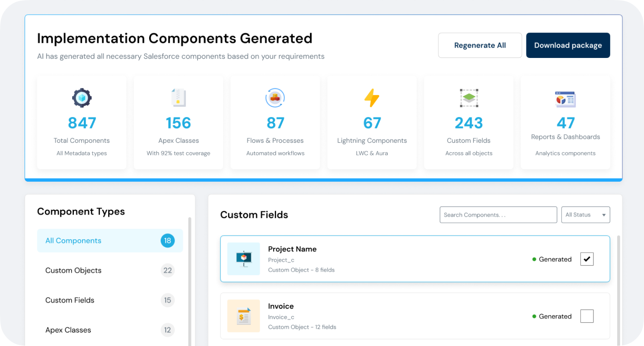The height and width of the screenshot is (346, 644).
Task: Uncheck the Project Name checkbox
Action: pyautogui.click(x=587, y=259)
